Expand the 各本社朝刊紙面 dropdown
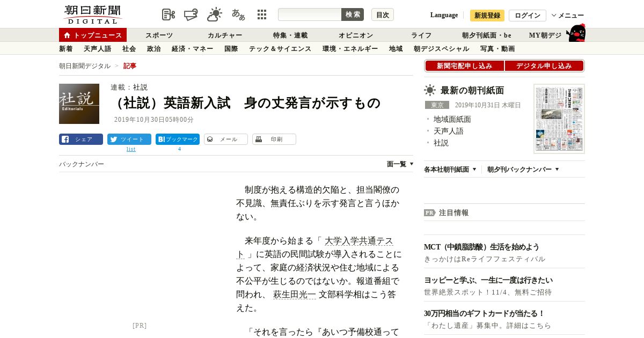Viewport: 644px width, 338px height. click(x=450, y=170)
